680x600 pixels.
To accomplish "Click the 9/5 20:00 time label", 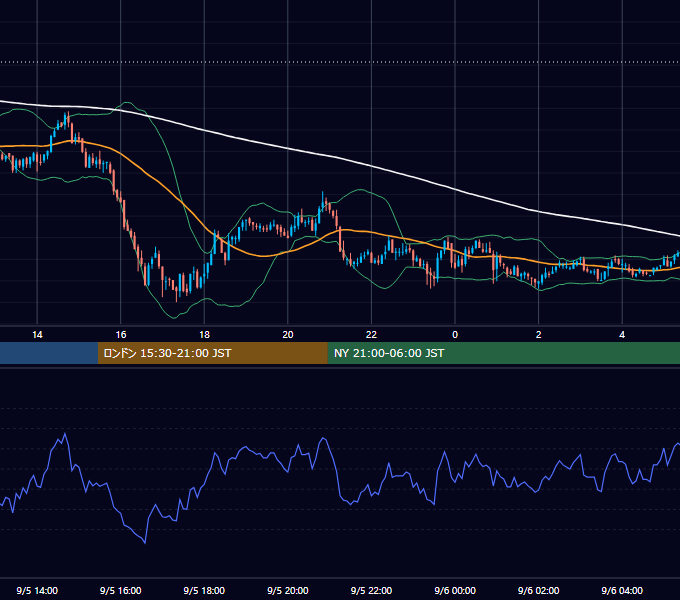I will click(x=288, y=590).
